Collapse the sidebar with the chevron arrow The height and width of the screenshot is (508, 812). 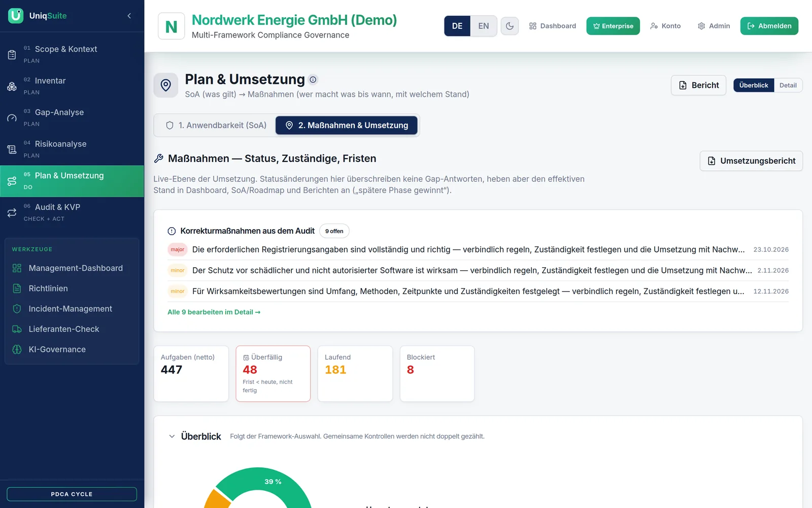[x=129, y=16]
